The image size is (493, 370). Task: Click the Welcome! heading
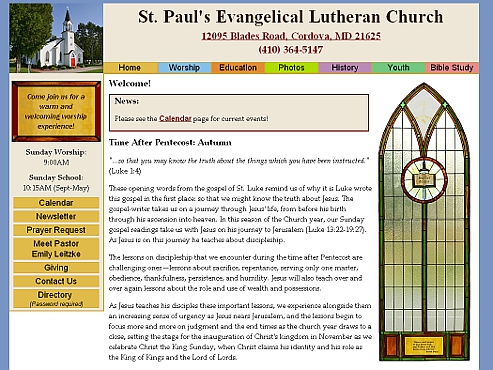click(130, 83)
